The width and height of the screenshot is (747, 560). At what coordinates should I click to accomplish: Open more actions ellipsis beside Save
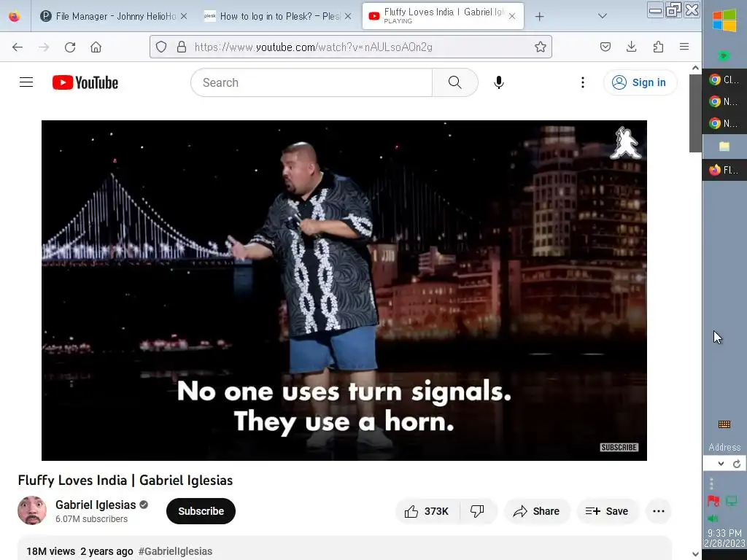(x=659, y=511)
